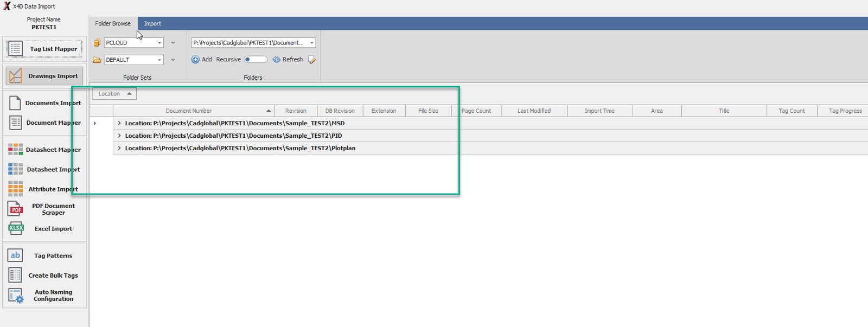Open the PCLOUD folder set dropdown

click(159, 43)
